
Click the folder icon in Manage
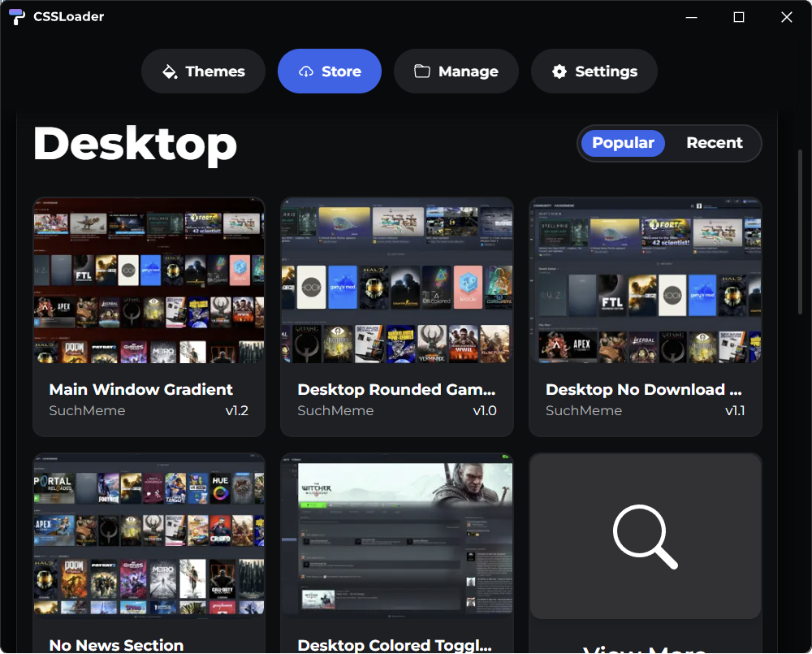(422, 71)
